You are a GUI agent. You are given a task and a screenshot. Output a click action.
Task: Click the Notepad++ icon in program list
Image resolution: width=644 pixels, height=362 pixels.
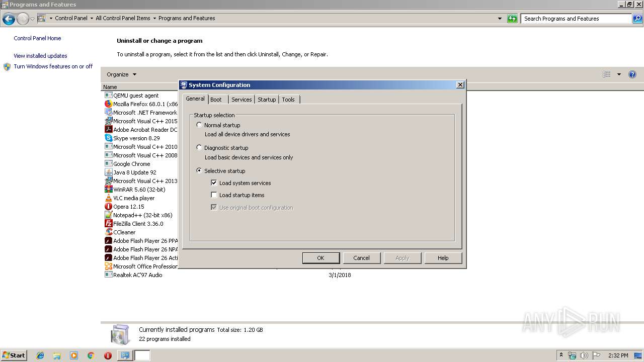tap(108, 215)
